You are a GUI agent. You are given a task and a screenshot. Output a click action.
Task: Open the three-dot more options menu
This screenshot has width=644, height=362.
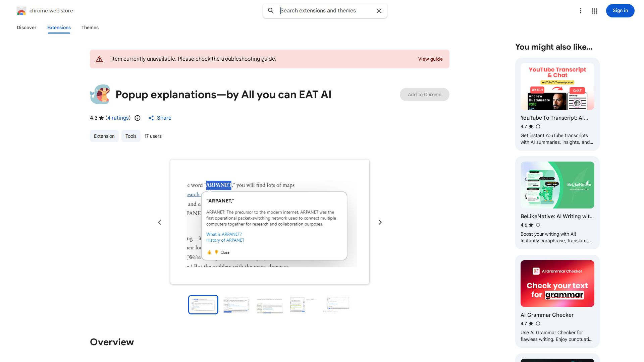tap(580, 11)
